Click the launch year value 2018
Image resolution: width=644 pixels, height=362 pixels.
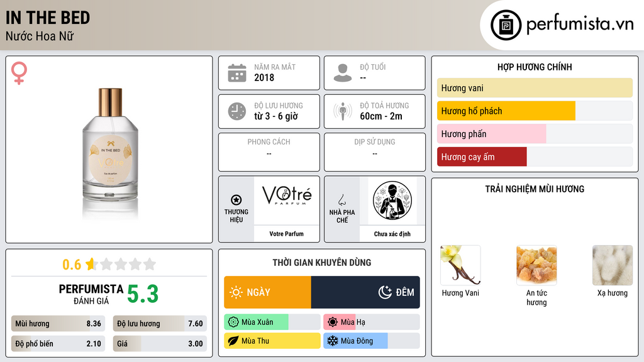264,77
